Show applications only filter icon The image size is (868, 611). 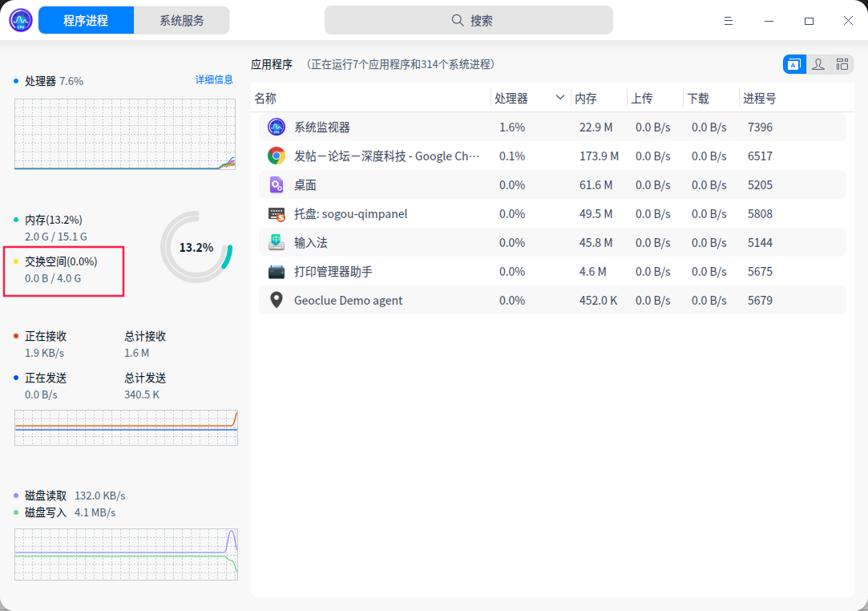[794, 64]
